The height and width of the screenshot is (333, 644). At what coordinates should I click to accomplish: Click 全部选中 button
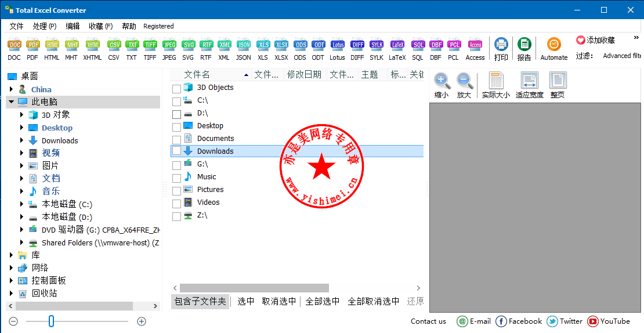pos(323,302)
